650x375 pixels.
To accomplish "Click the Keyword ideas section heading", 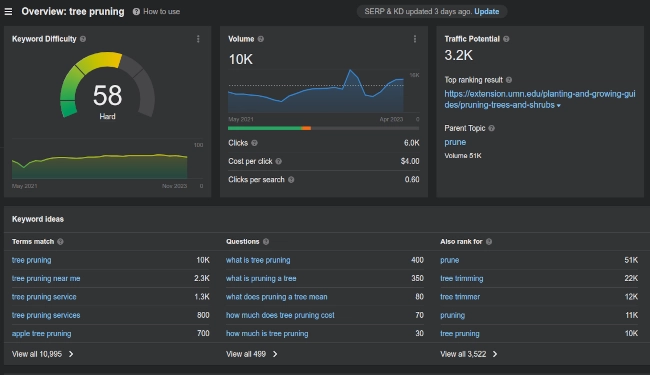I will click(38, 219).
